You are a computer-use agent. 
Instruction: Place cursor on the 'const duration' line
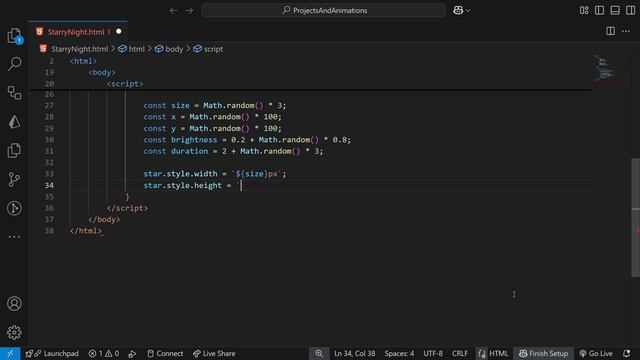tap(233, 151)
